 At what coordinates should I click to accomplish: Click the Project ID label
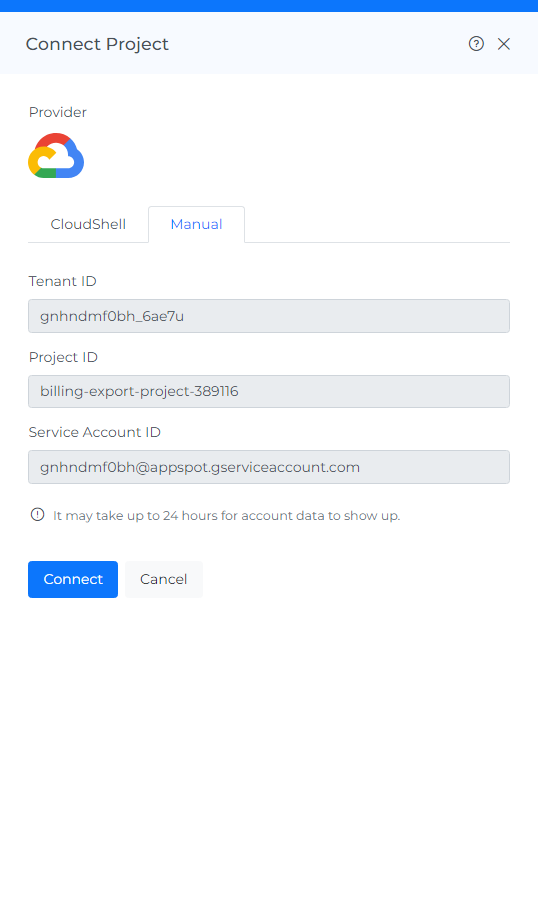[63, 357]
